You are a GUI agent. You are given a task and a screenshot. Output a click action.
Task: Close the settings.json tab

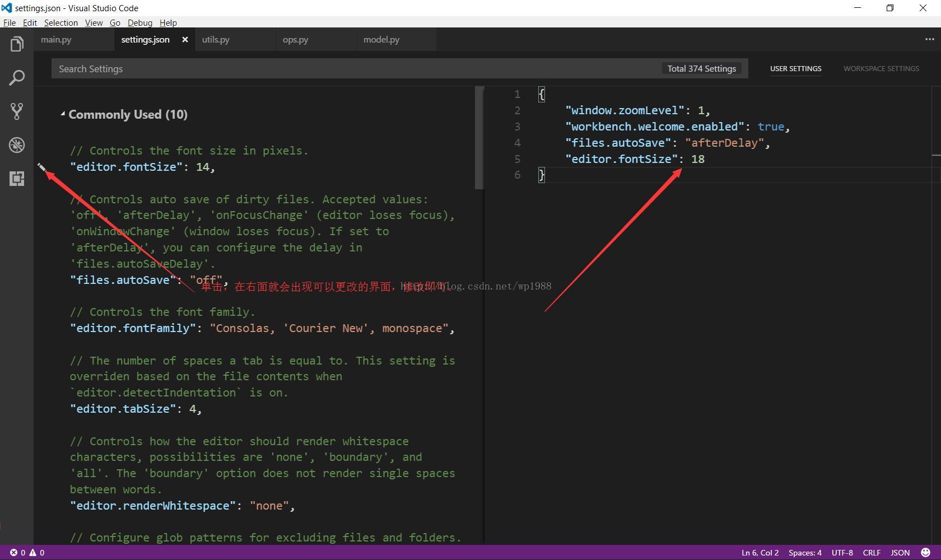185,40
